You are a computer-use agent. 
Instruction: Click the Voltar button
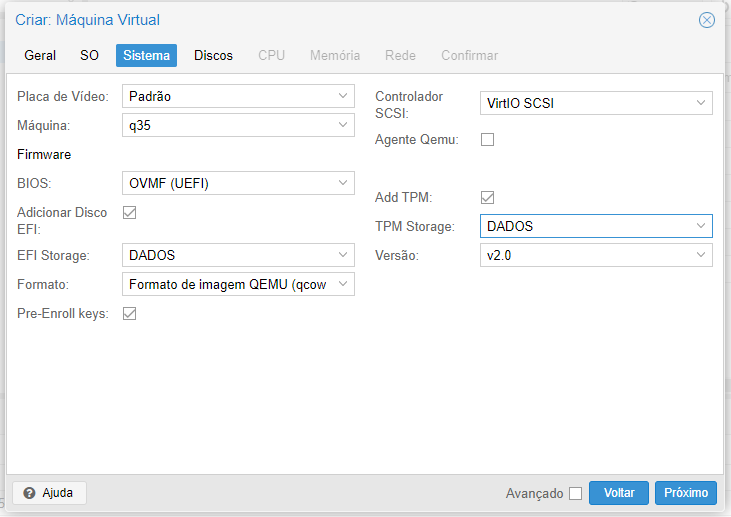click(x=619, y=493)
